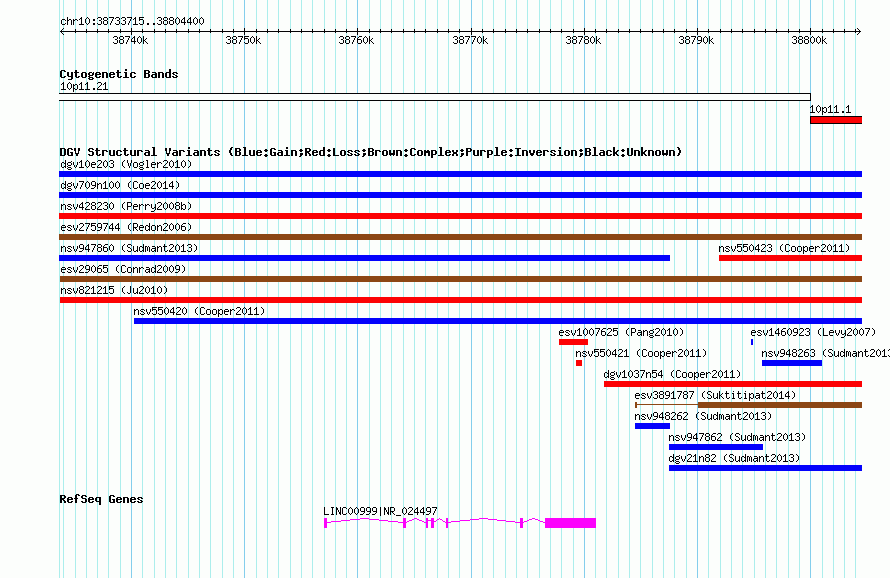Click the Cytogenetic Bands track title
890x578 pixels.
119,74
